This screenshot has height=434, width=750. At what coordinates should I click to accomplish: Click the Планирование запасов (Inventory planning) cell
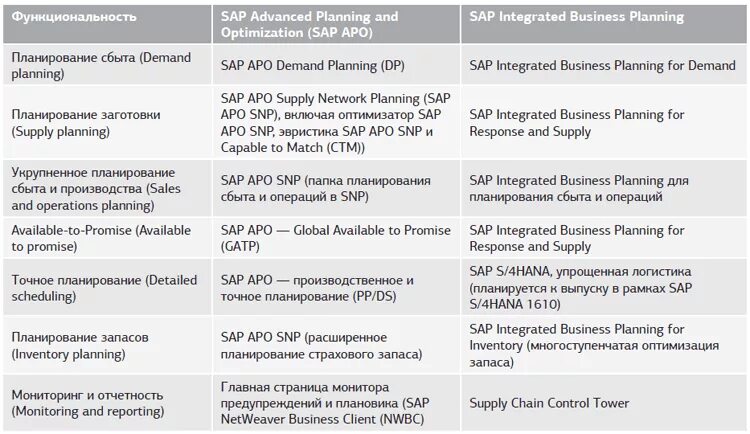click(x=107, y=345)
